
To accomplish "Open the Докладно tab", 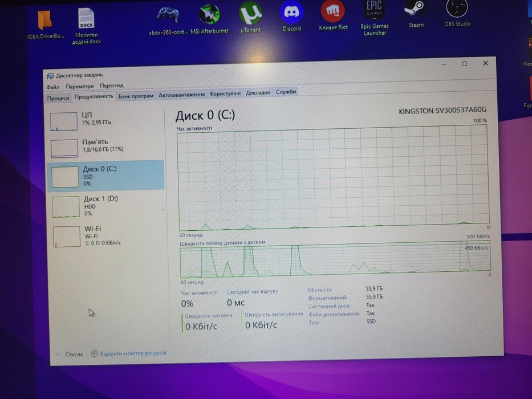I will click(258, 92).
